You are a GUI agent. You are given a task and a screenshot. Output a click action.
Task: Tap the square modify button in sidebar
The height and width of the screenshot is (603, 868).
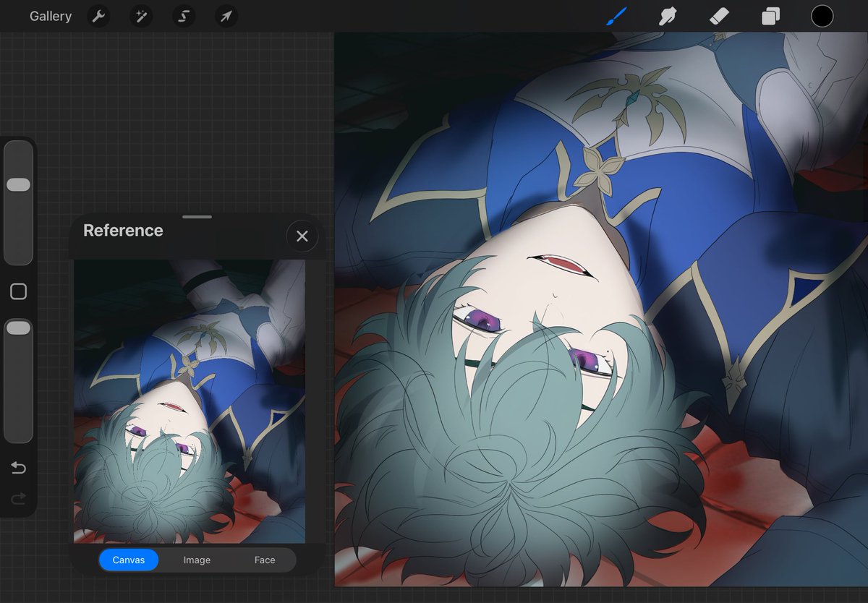pyautogui.click(x=18, y=291)
